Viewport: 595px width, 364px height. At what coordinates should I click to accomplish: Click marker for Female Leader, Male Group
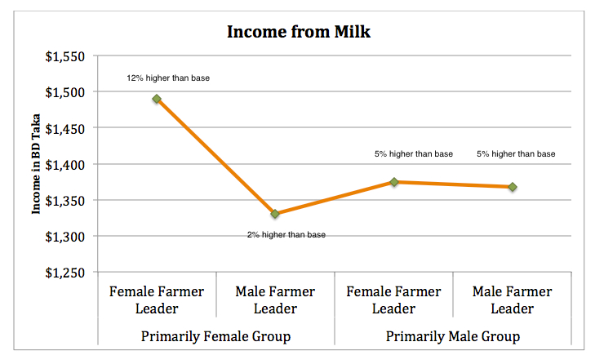tap(394, 182)
